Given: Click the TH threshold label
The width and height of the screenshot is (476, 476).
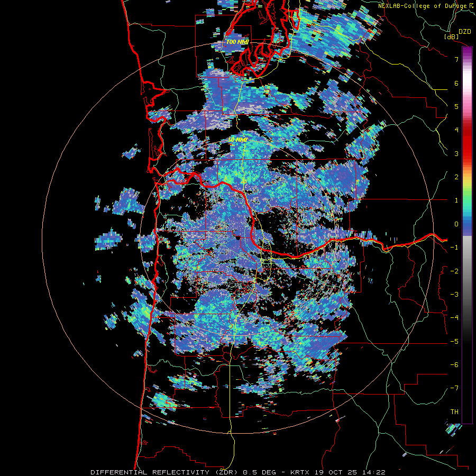Looking at the screenshot, I should (454, 412).
